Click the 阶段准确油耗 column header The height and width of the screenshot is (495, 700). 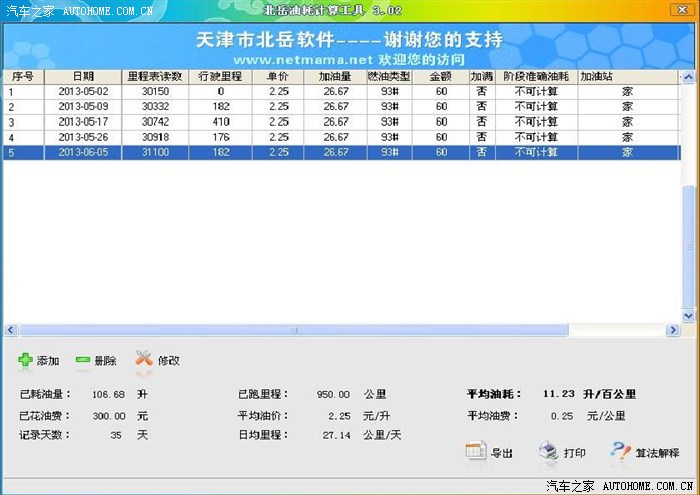tap(537, 76)
